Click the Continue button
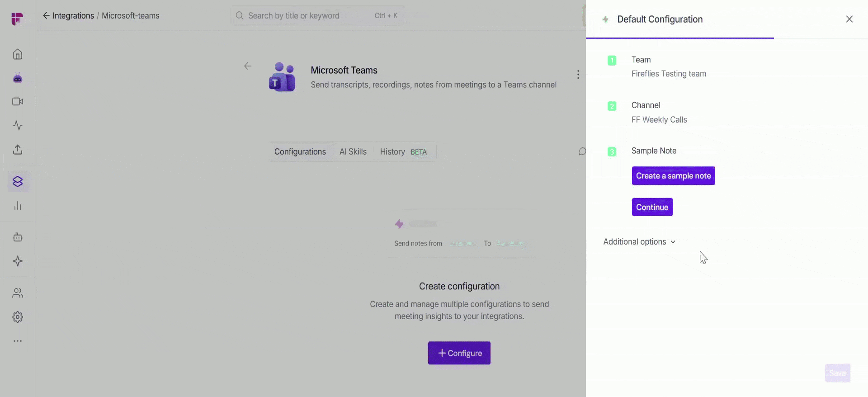868x397 pixels. point(652,207)
